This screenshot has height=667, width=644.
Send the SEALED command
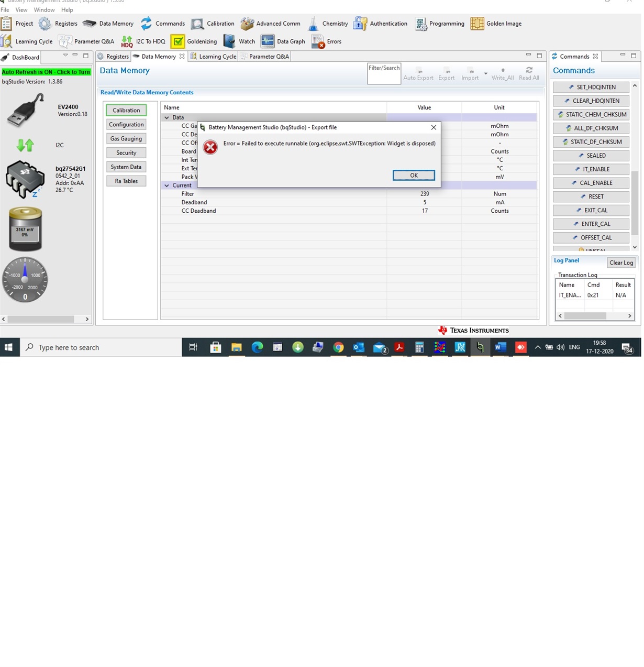[591, 156]
